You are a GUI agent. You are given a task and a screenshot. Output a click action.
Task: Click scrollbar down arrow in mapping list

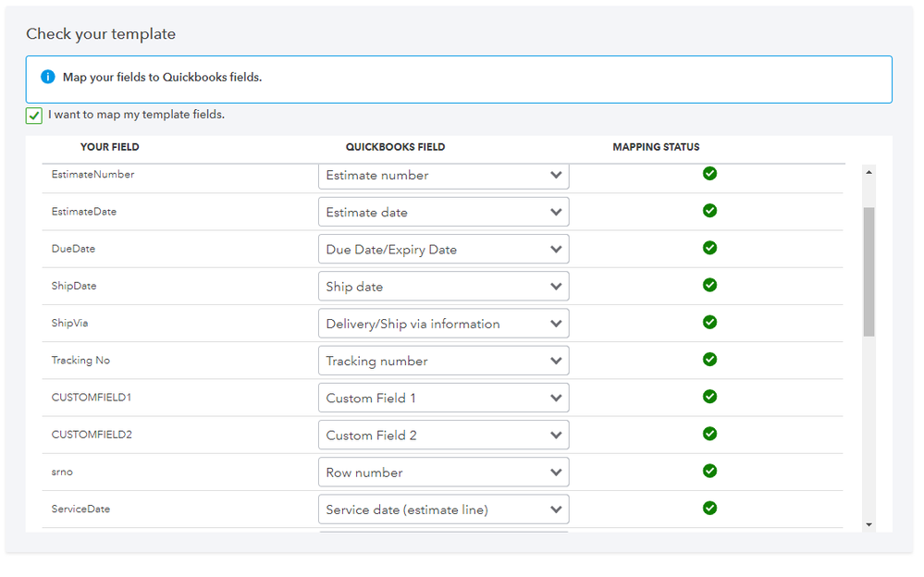coord(869,524)
